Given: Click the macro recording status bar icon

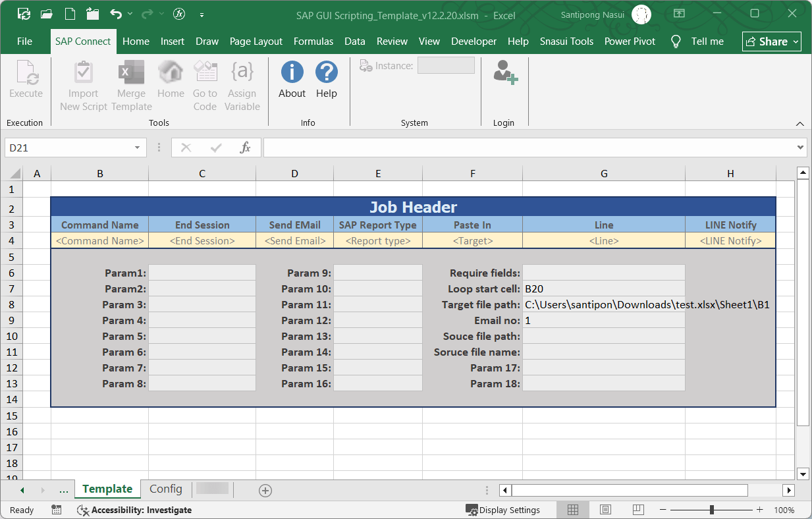Looking at the screenshot, I should (57, 510).
